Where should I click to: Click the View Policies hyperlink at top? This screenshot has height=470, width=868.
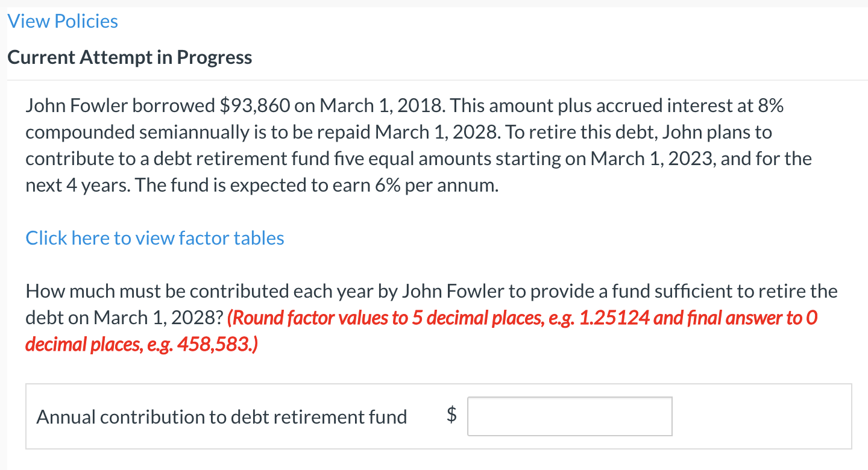62,20
